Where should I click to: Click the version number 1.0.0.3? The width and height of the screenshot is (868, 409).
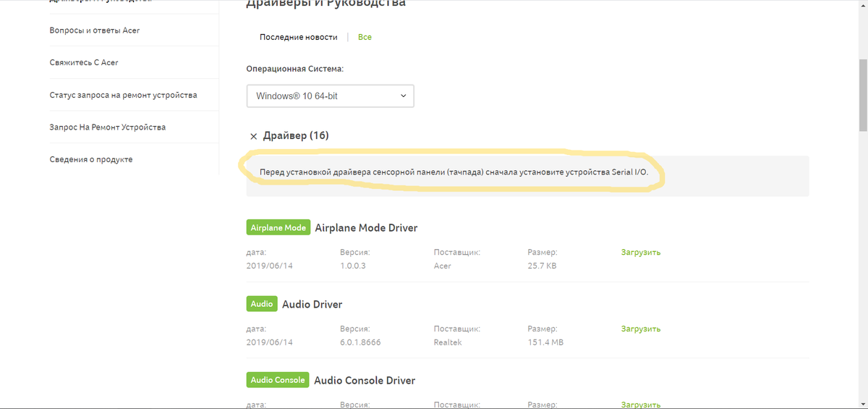(x=354, y=266)
